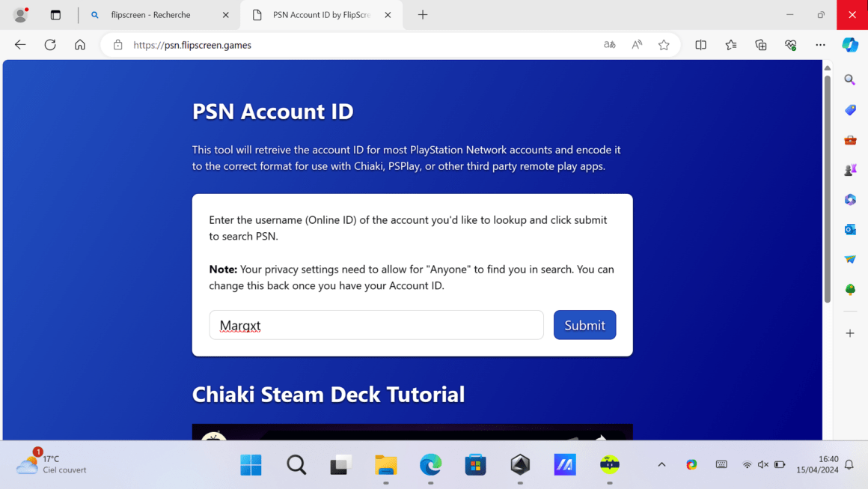Open the touch keyboard from the tray
This screenshot has width=868, height=489.
[721, 464]
